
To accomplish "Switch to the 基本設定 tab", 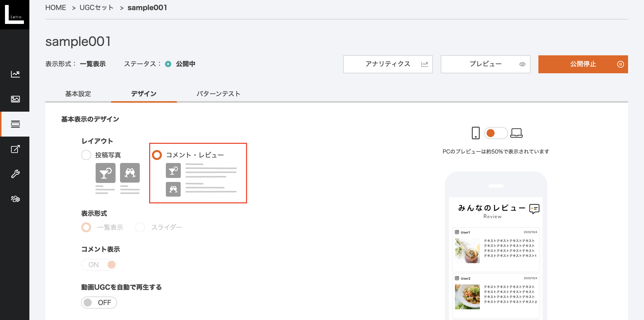I will click(78, 94).
